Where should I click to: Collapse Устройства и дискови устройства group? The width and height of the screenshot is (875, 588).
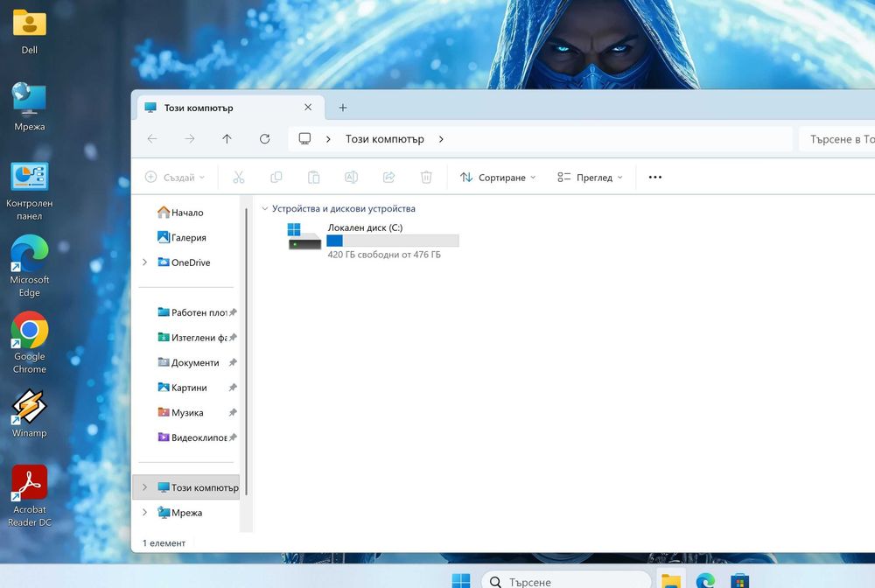(265, 208)
